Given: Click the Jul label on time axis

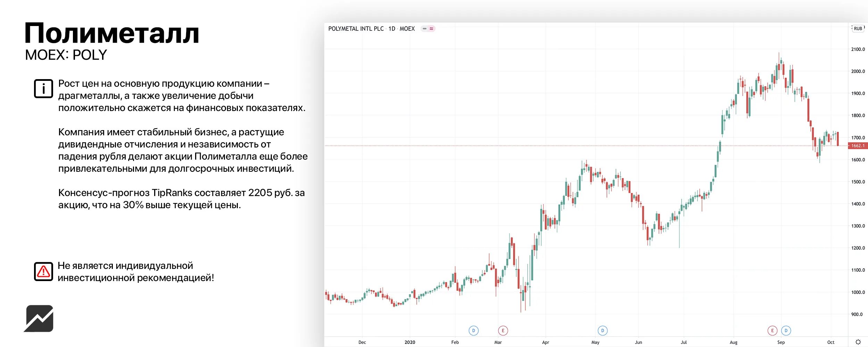Looking at the screenshot, I should pos(684,342).
